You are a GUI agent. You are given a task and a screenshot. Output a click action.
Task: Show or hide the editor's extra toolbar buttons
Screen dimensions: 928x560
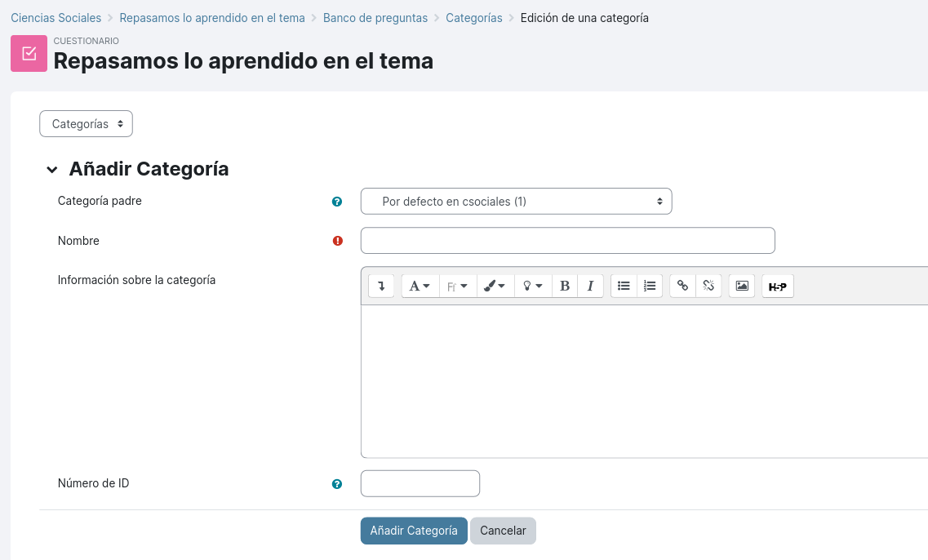click(381, 286)
